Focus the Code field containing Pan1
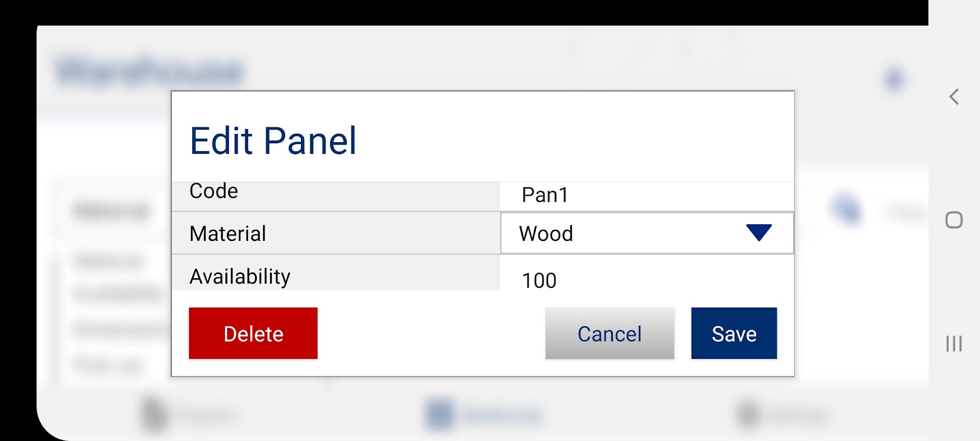This screenshot has height=441, width=980. tap(647, 195)
